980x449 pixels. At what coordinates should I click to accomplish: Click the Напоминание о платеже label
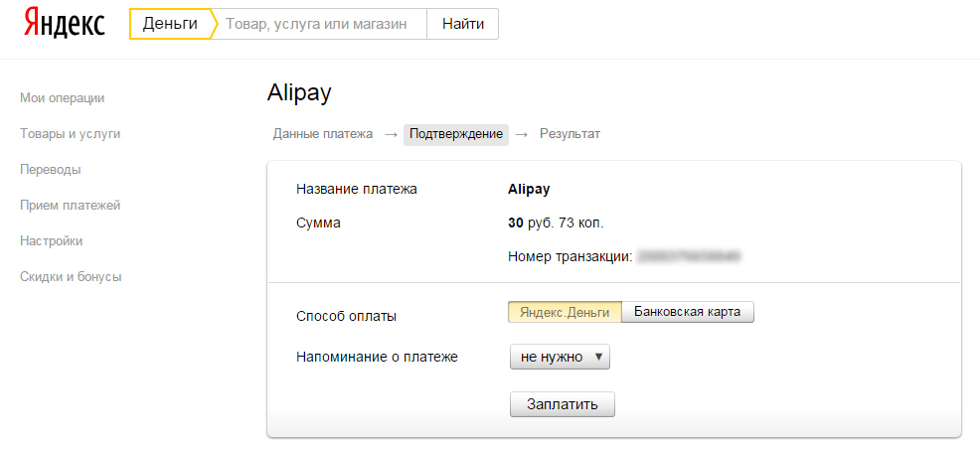(377, 358)
